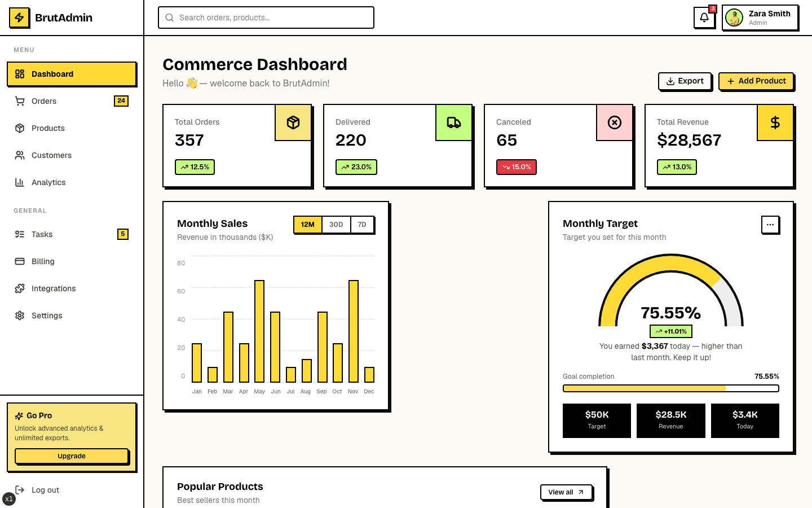The height and width of the screenshot is (508, 812).
Task: Click the Delivered truck icon
Action: 454,122
